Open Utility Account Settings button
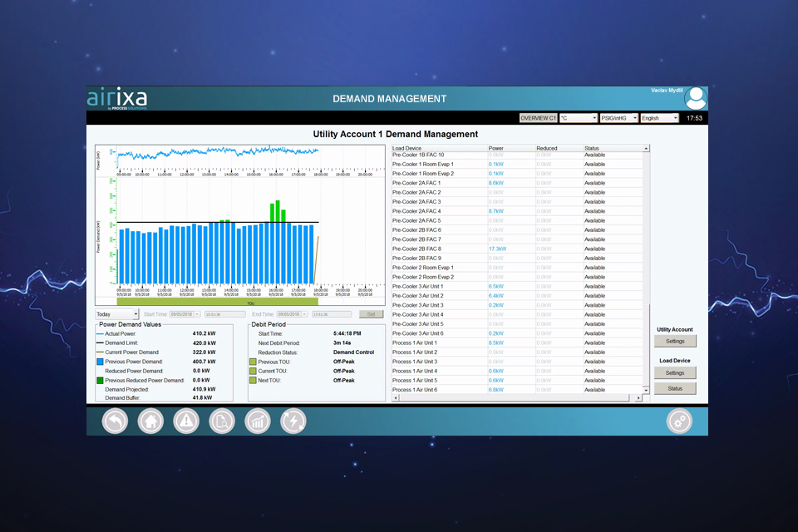The height and width of the screenshot is (532, 798). click(675, 341)
